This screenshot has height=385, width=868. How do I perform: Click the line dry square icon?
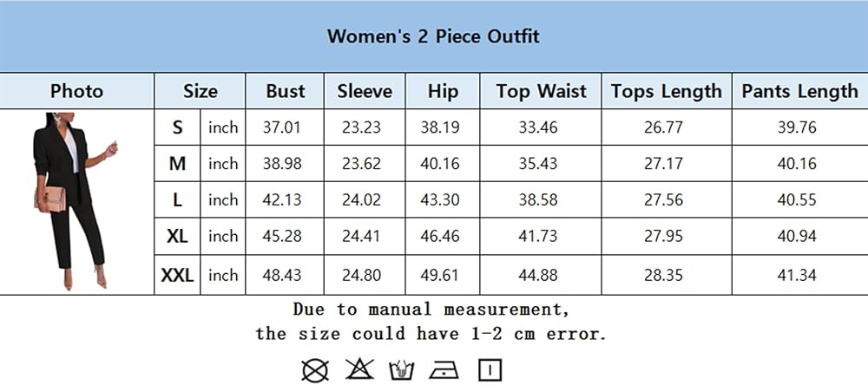tap(490, 370)
